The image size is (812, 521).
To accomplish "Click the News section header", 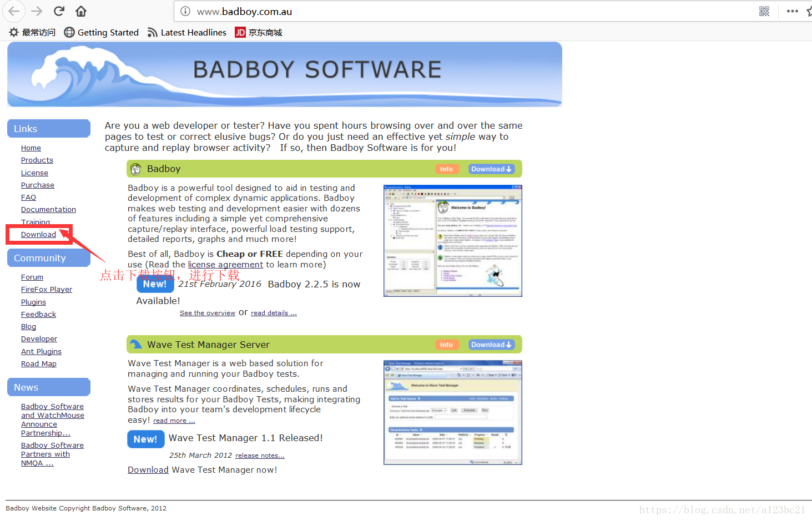I will click(x=49, y=387).
